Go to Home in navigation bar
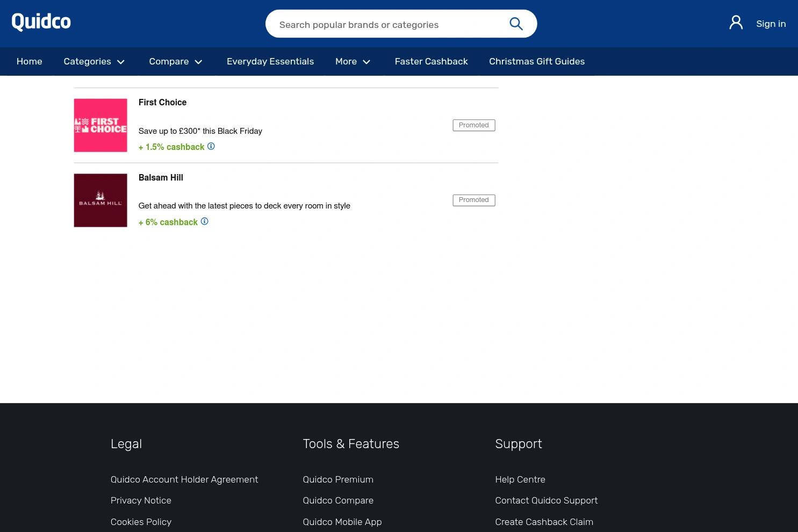The width and height of the screenshot is (798, 532). pyautogui.click(x=30, y=61)
